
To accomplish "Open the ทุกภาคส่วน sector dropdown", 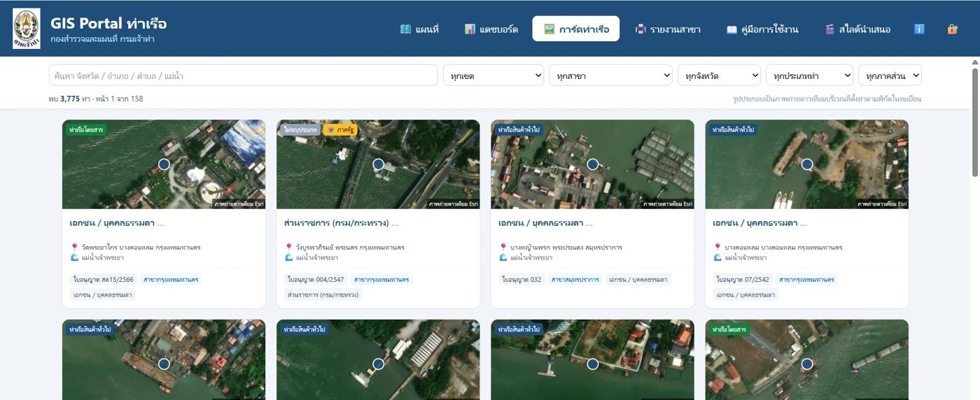I will click(x=890, y=76).
